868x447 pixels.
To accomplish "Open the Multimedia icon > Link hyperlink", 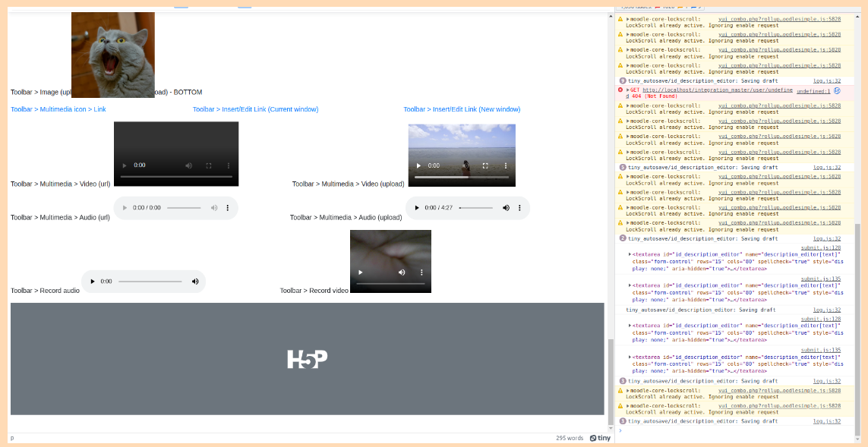I will point(58,109).
